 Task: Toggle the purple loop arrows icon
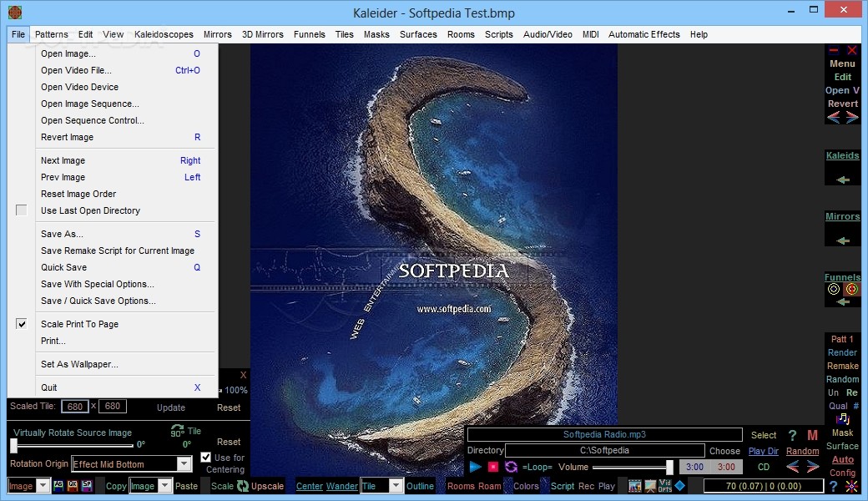[x=511, y=468]
